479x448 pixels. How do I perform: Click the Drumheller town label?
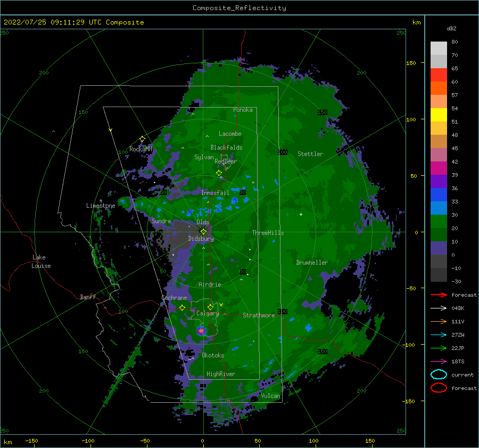pyautogui.click(x=312, y=263)
